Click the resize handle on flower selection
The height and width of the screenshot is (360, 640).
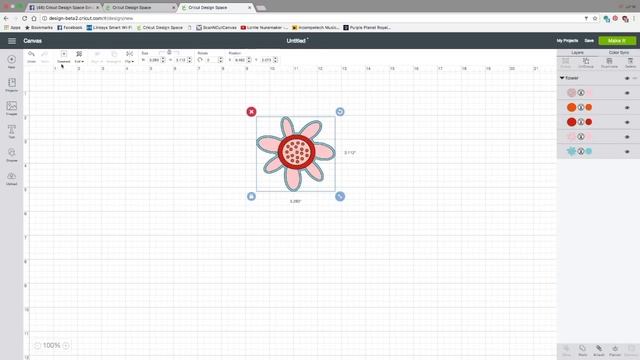point(340,196)
